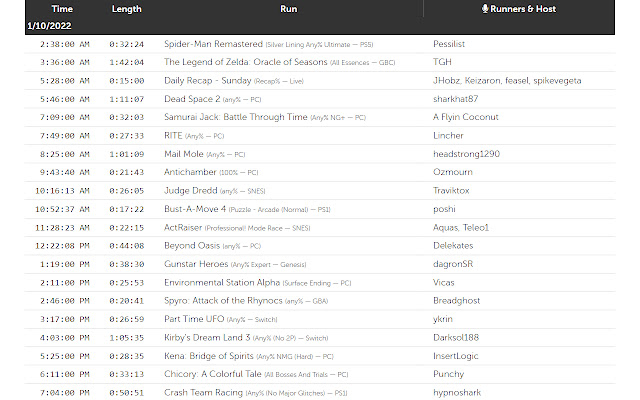Select the 1/10/2022 date row

click(49, 26)
